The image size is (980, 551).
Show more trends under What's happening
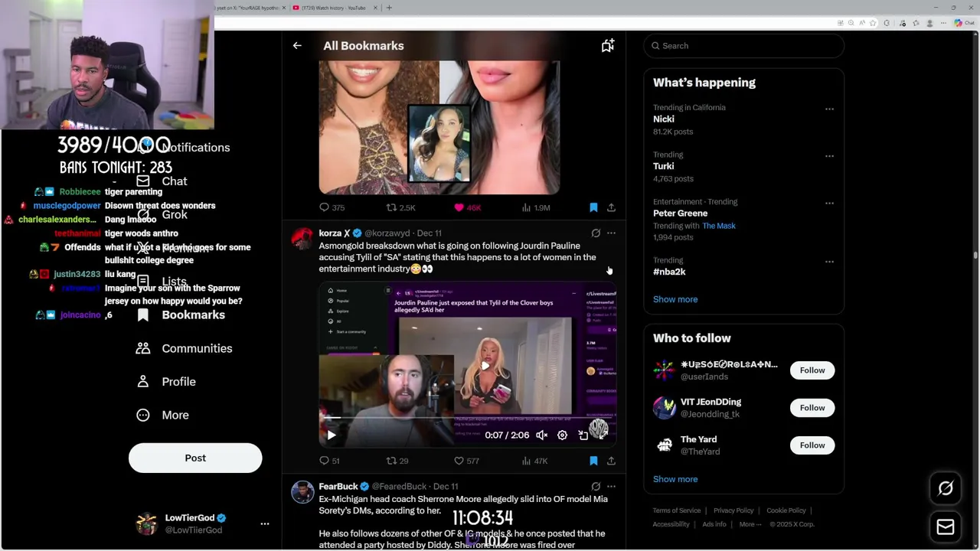[675, 299]
